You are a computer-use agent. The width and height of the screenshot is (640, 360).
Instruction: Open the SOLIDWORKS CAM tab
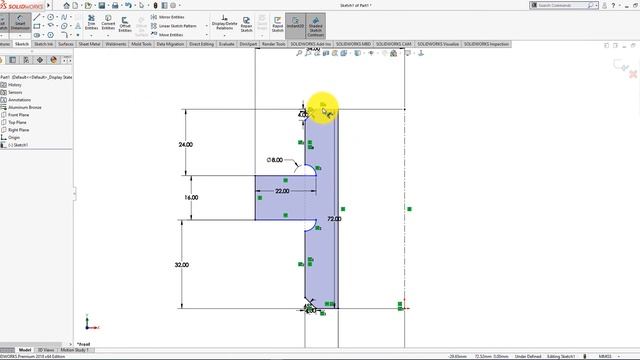[394, 44]
